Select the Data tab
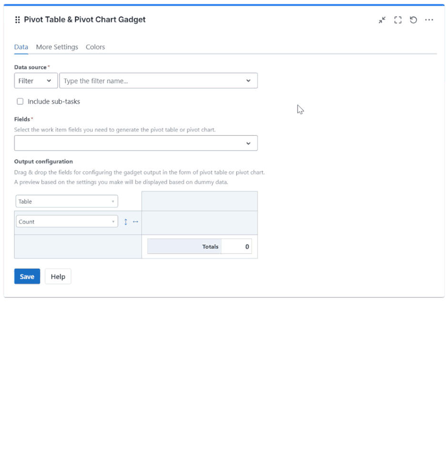Image resolution: width=448 pixels, height=476 pixels. pyautogui.click(x=21, y=47)
